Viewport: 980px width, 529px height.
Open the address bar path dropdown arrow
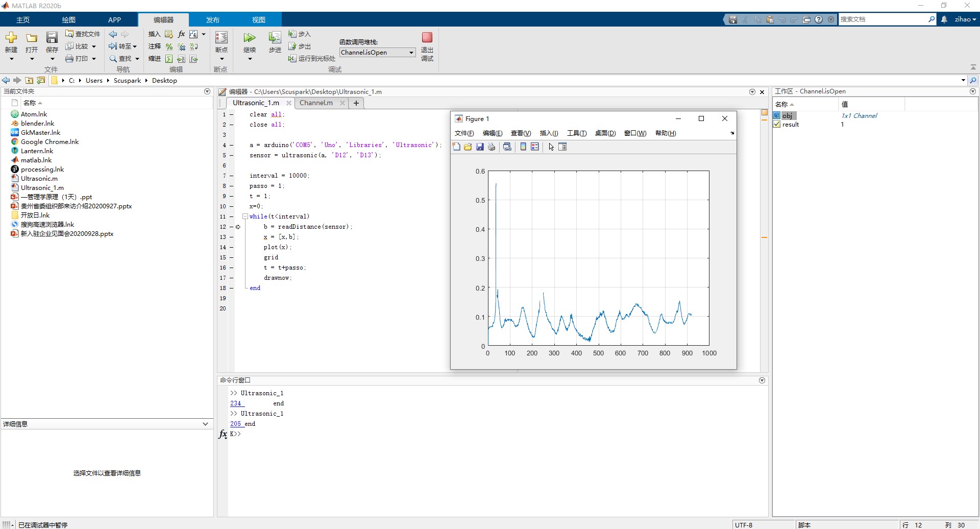[963, 80]
